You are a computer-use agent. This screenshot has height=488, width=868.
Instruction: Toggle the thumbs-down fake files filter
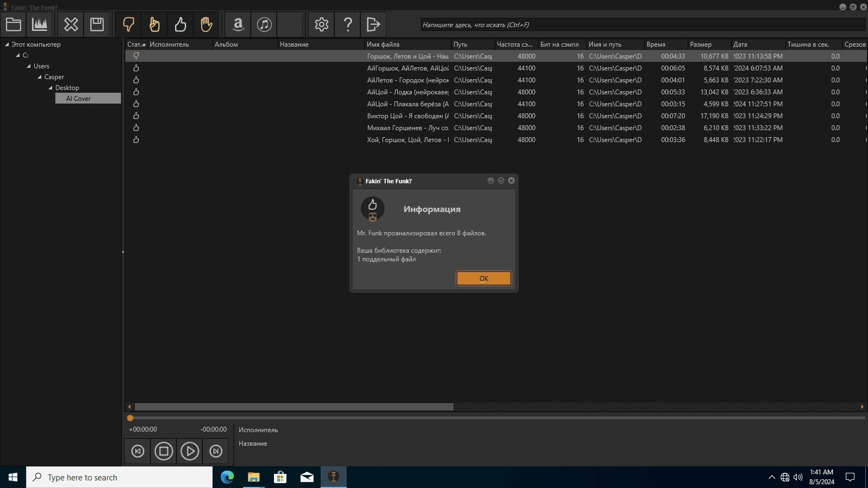click(129, 24)
